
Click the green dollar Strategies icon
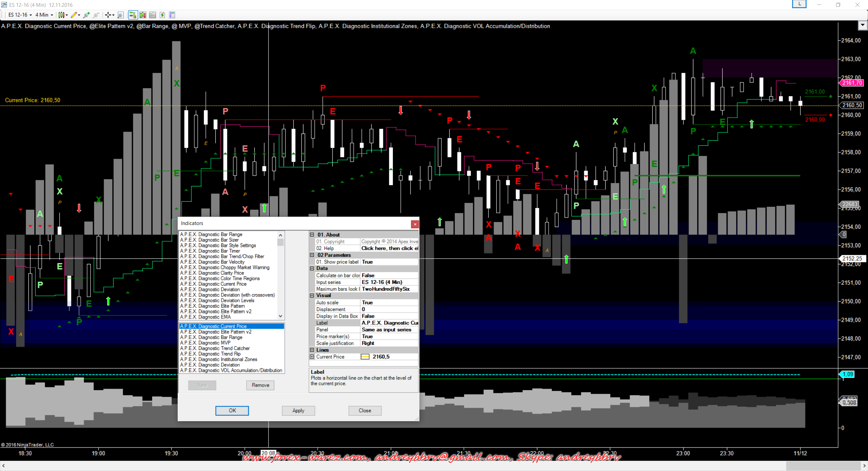(x=162, y=15)
